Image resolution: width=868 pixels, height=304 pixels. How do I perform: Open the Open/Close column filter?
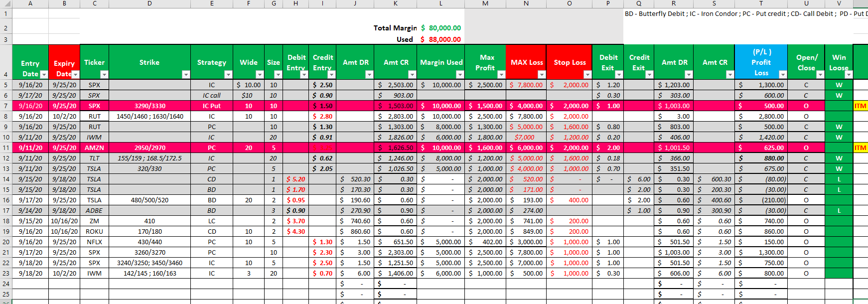(820, 74)
